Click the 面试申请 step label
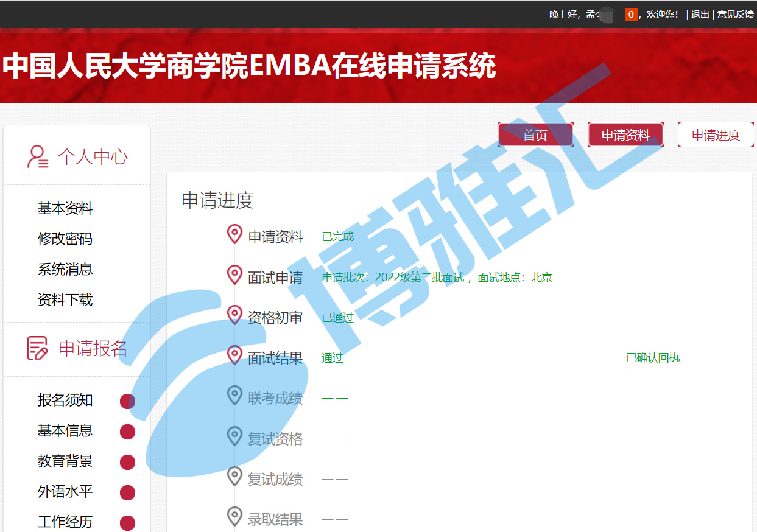Image resolution: width=757 pixels, height=532 pixels. pos(275,278)
